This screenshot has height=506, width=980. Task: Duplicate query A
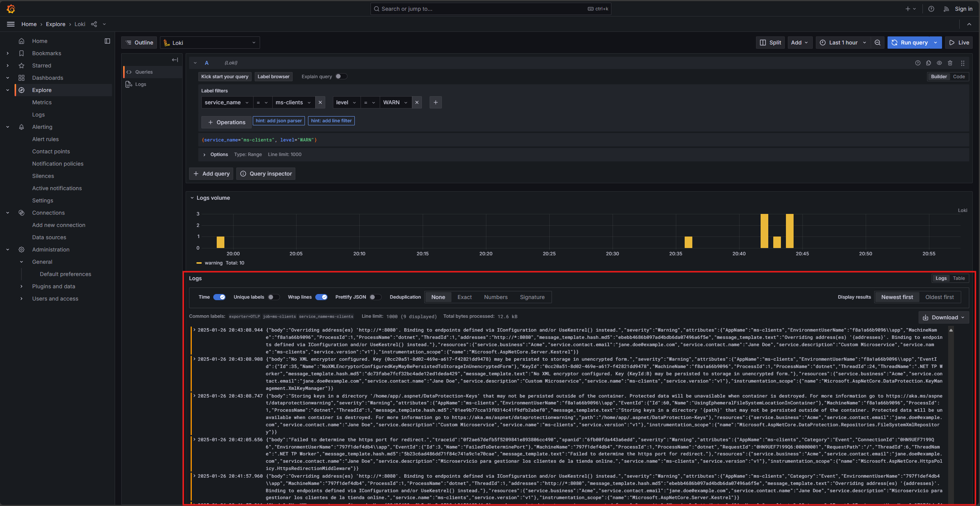point(928,63)
